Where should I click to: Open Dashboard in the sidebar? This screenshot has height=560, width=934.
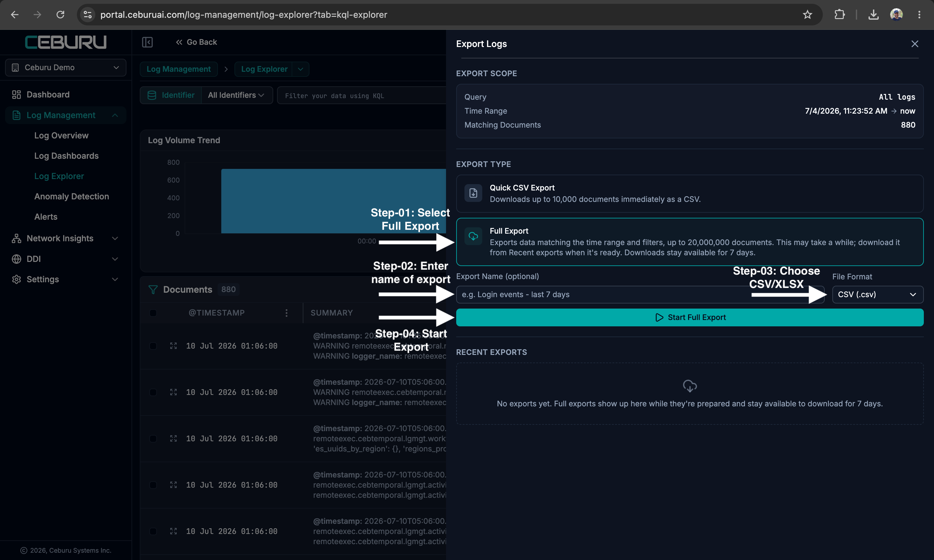(48, 94)
